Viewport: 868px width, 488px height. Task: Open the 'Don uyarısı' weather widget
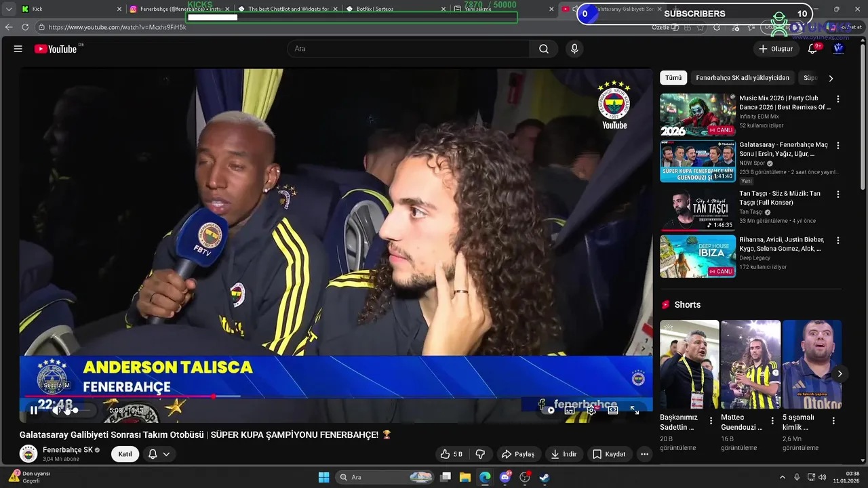click(30, 477)
